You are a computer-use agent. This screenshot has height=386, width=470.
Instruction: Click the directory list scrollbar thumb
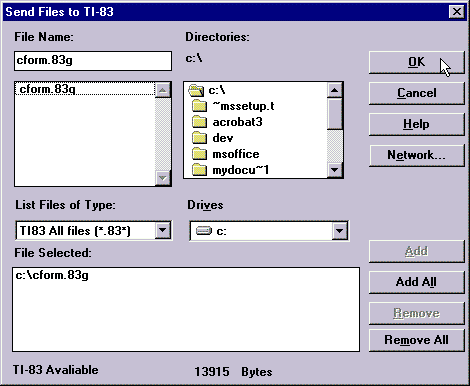(335, 113)
